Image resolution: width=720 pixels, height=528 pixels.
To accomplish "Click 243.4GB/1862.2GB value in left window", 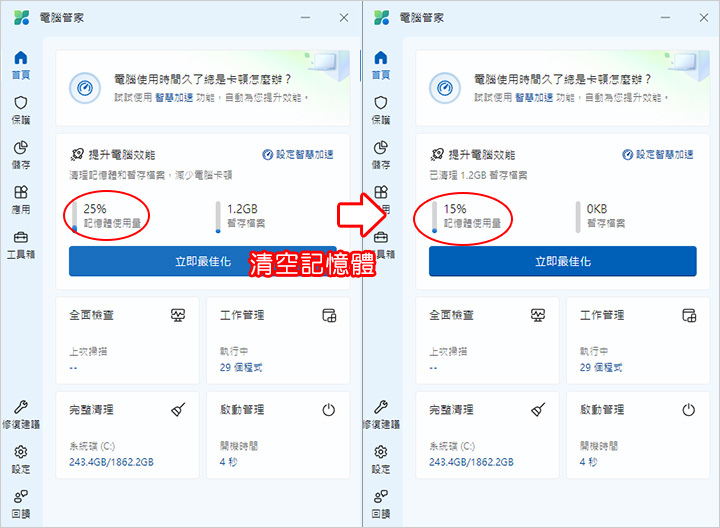I will (112, 462).
